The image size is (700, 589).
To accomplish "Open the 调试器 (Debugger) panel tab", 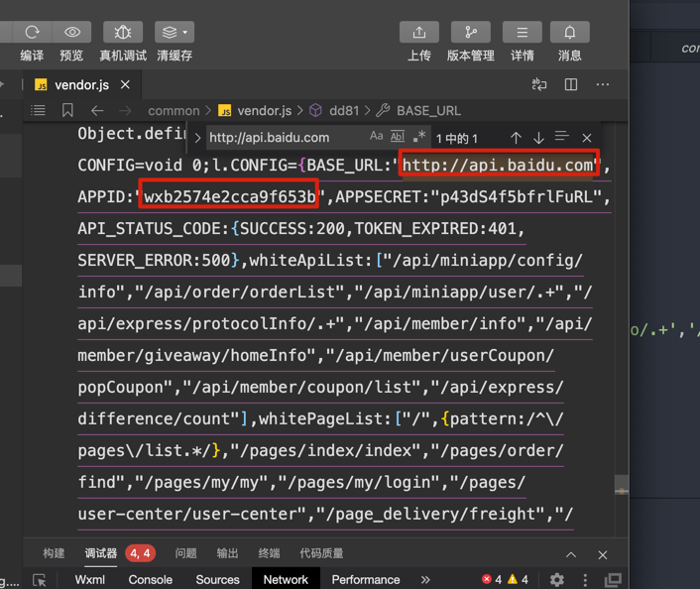I will 101,553.
